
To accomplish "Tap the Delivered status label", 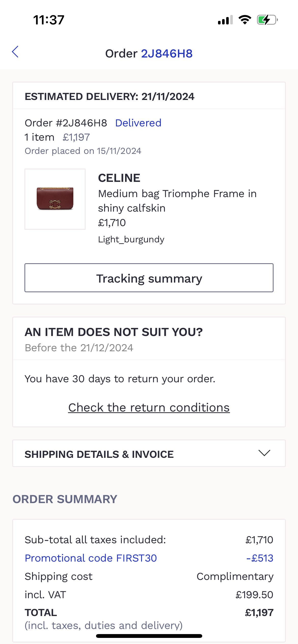I will click(138, 123).
